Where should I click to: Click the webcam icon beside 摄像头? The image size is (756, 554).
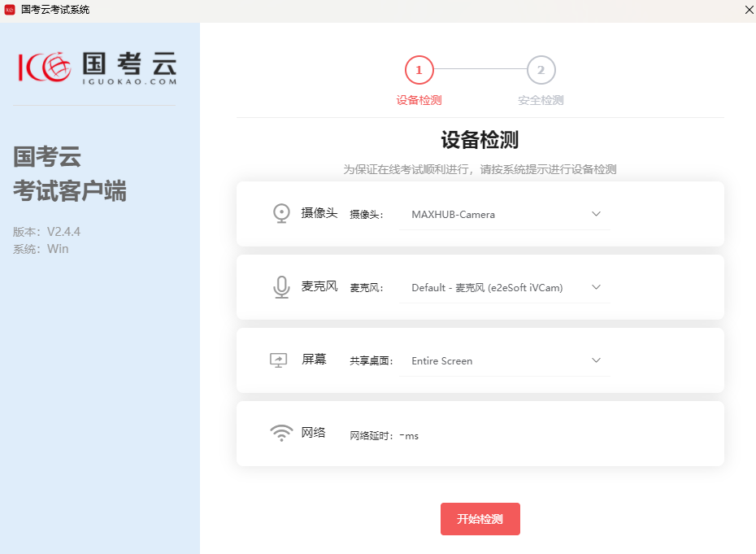[x=281, y=213]
